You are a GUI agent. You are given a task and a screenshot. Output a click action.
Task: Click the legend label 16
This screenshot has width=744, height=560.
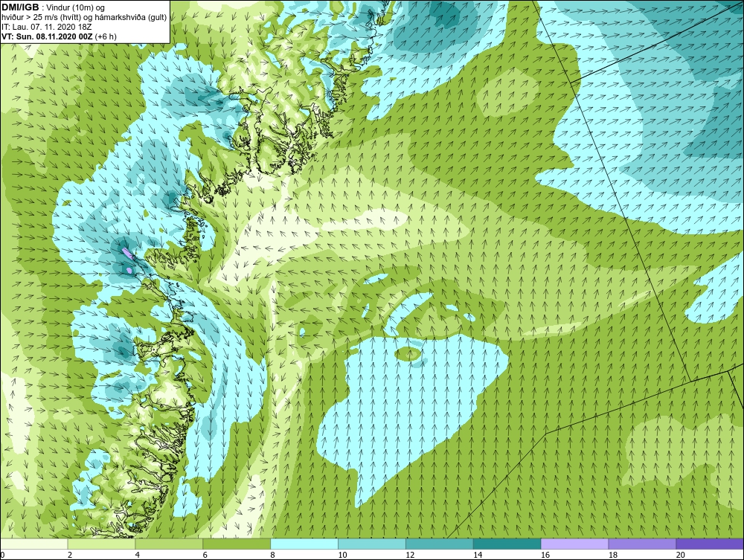pos(545,555)
